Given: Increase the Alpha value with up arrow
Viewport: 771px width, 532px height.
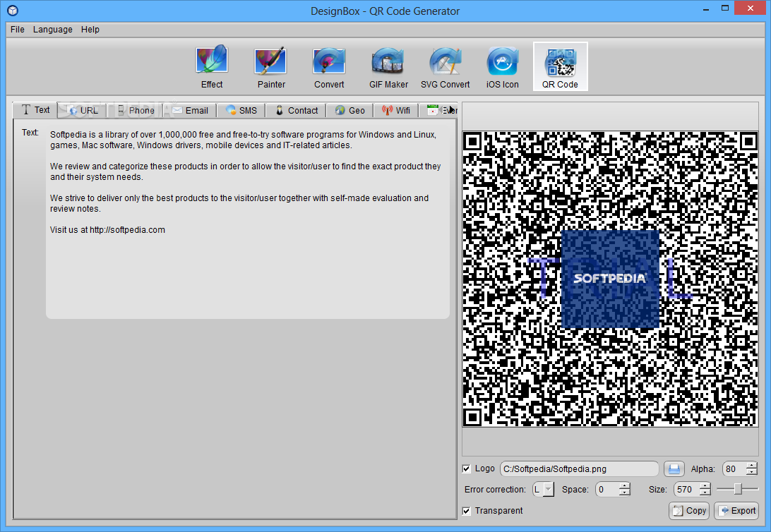Looking at the screenshot, I should coord(751,466).
